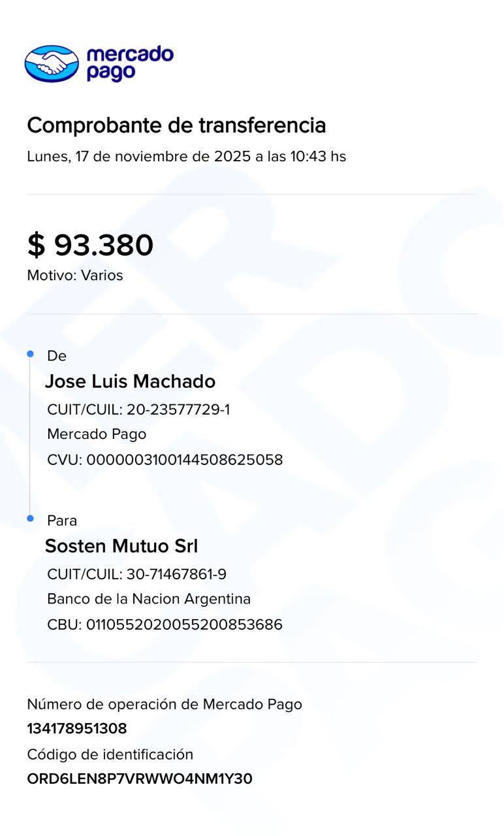
Task: Click the blue dot beside "Para"
Action: click(x=30, y=519)
